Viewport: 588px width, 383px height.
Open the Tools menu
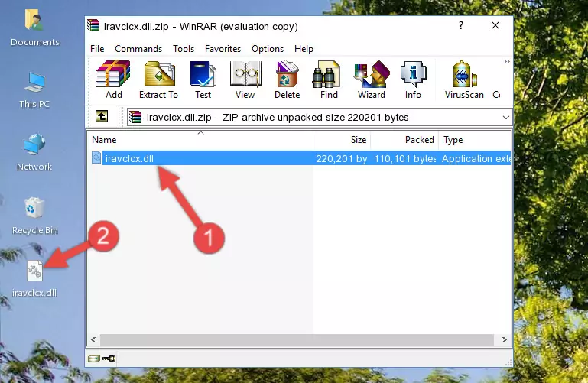point(184,49)
